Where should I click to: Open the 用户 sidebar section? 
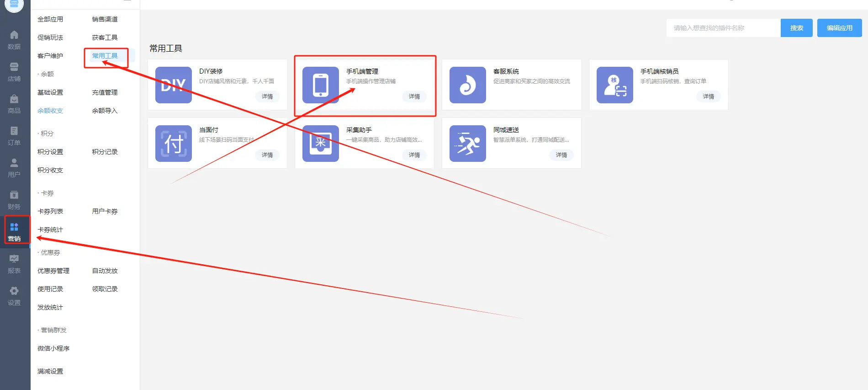(14, 168)
